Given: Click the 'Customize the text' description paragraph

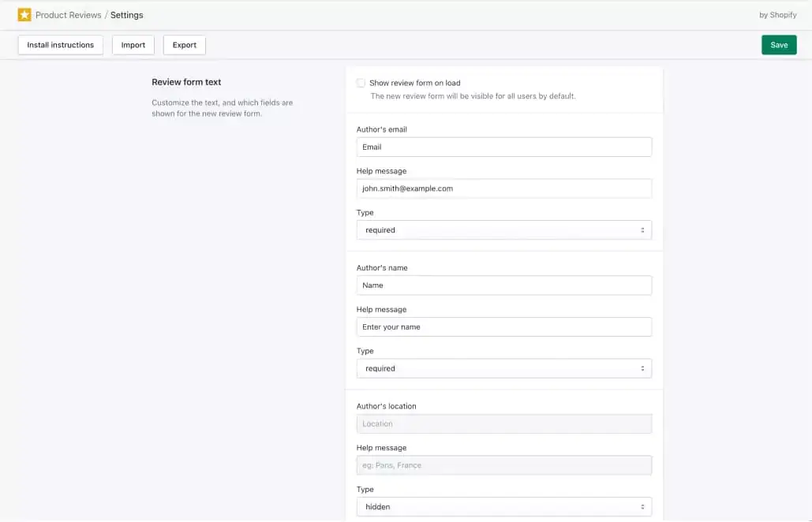Looking at the screenshot, I should point(223,108).
